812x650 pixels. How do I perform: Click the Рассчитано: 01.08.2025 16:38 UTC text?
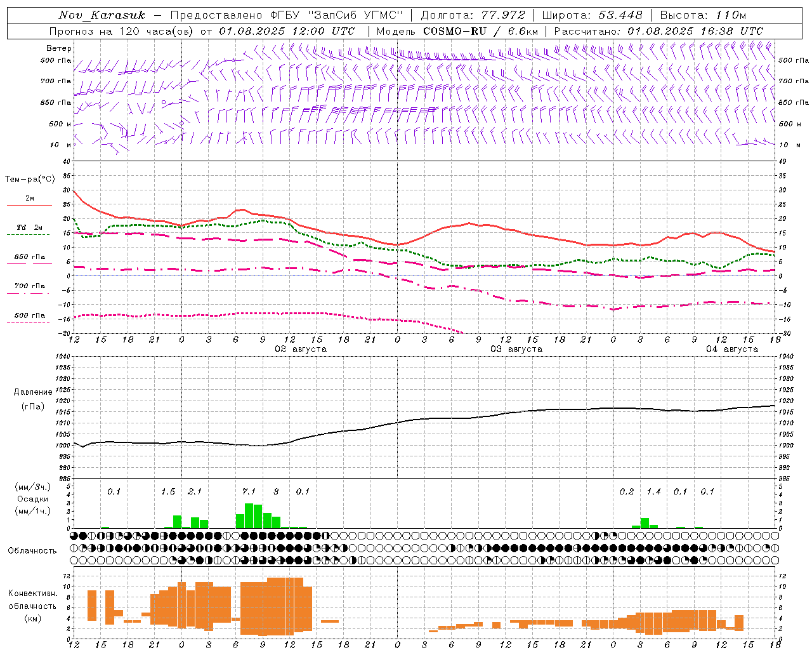[x=658, y=31]
